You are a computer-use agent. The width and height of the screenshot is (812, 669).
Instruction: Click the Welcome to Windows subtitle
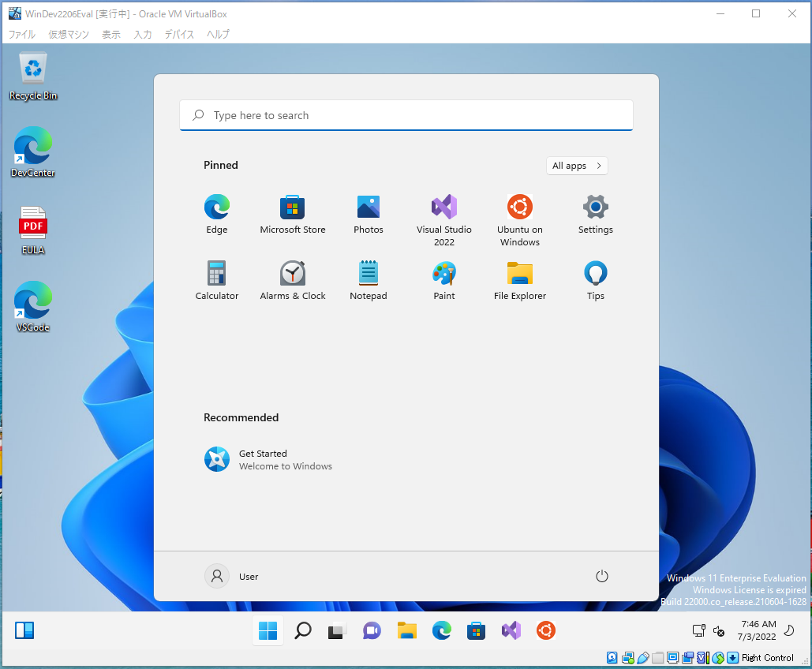(x=286, y=466)
